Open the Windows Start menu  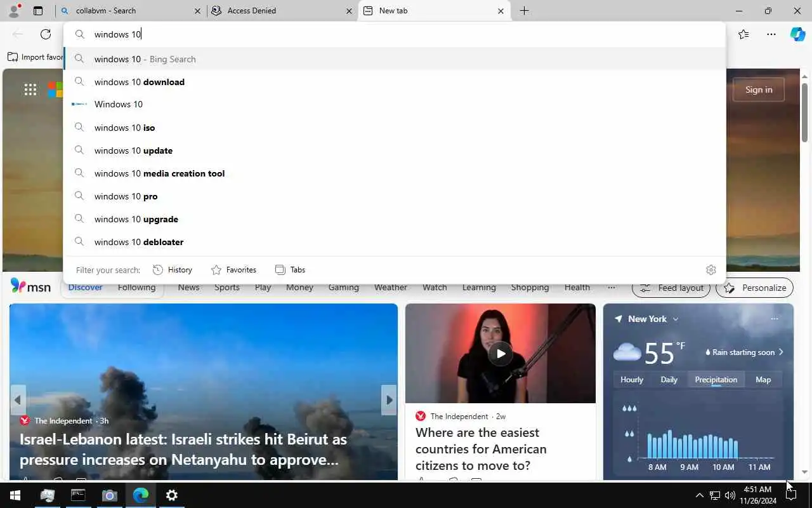tap(15, 495)
